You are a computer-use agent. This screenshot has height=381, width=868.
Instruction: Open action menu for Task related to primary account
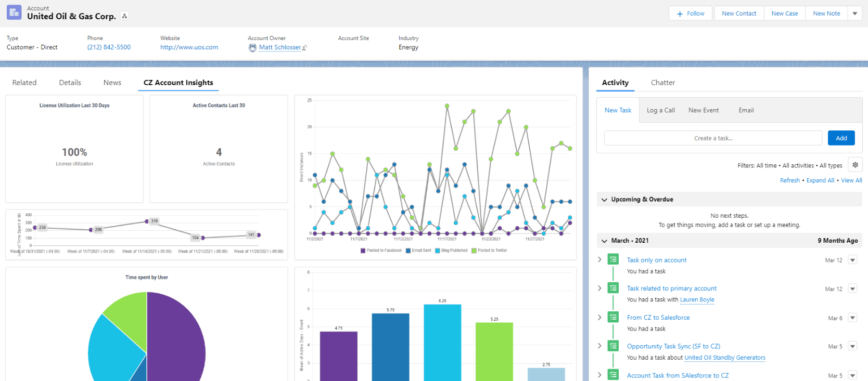[x=852, y=288]
